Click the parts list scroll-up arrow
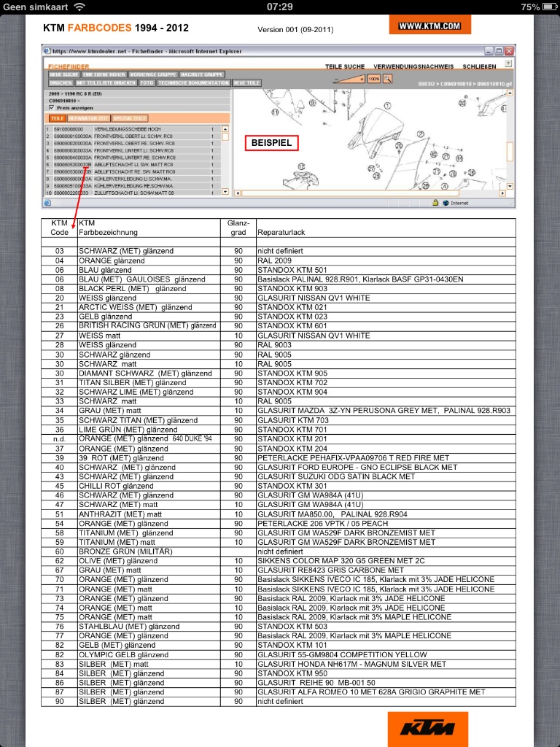Screen dimensions: 560x747 [225, 128]
